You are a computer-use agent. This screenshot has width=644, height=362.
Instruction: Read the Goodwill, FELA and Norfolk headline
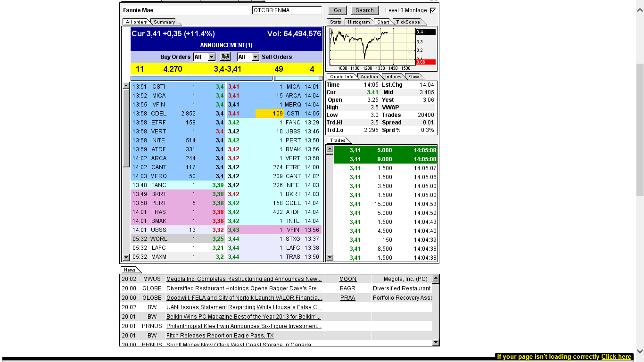[244, 298]
